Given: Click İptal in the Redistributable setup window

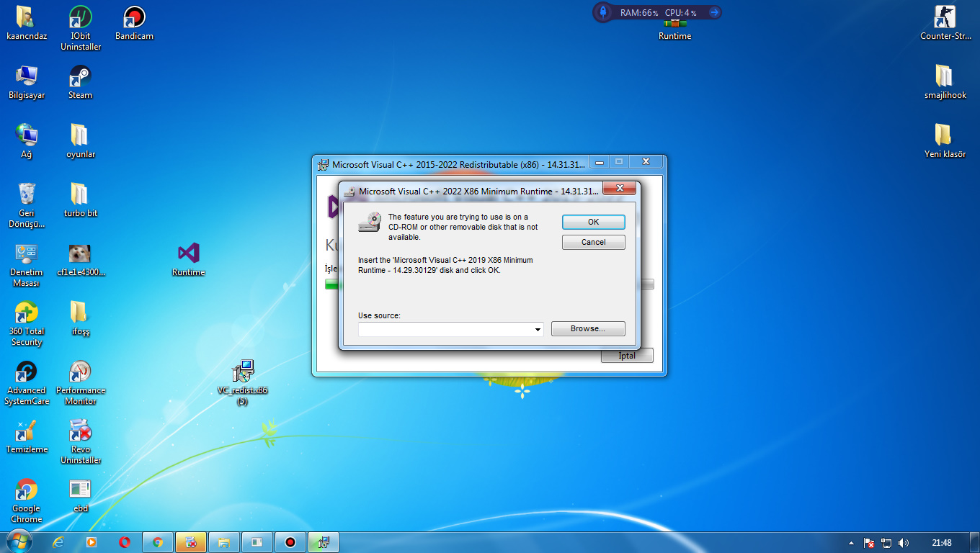Looking at the screenshot, I should coord(627,355).
